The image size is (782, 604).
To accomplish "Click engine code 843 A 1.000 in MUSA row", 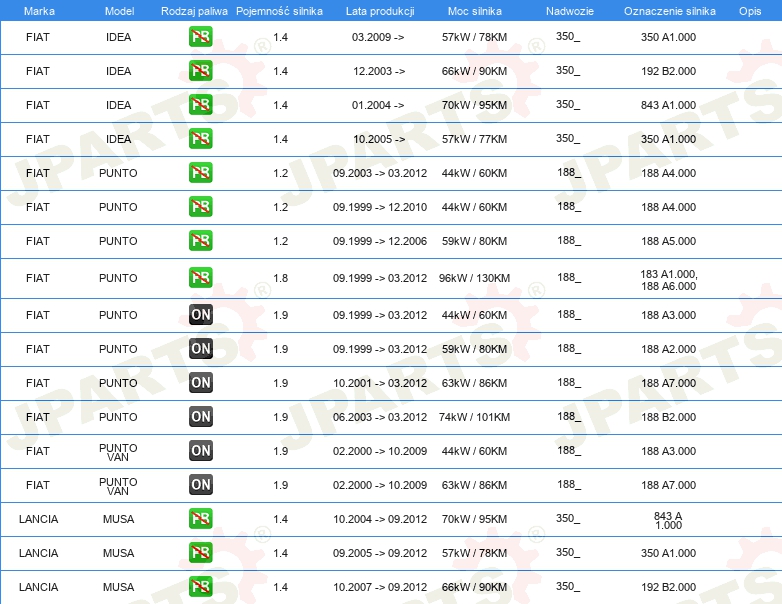I will (x=668, y=520).
